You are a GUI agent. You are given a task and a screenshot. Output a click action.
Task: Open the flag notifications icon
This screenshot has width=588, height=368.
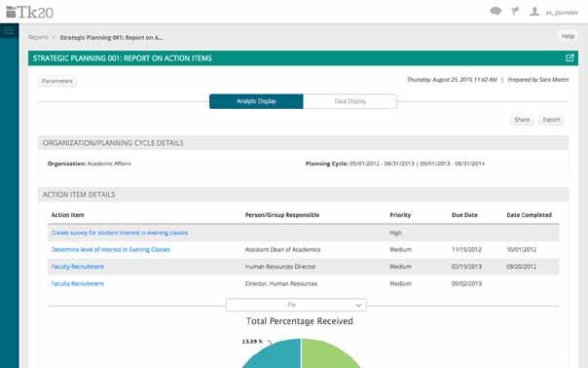(515, 12)
